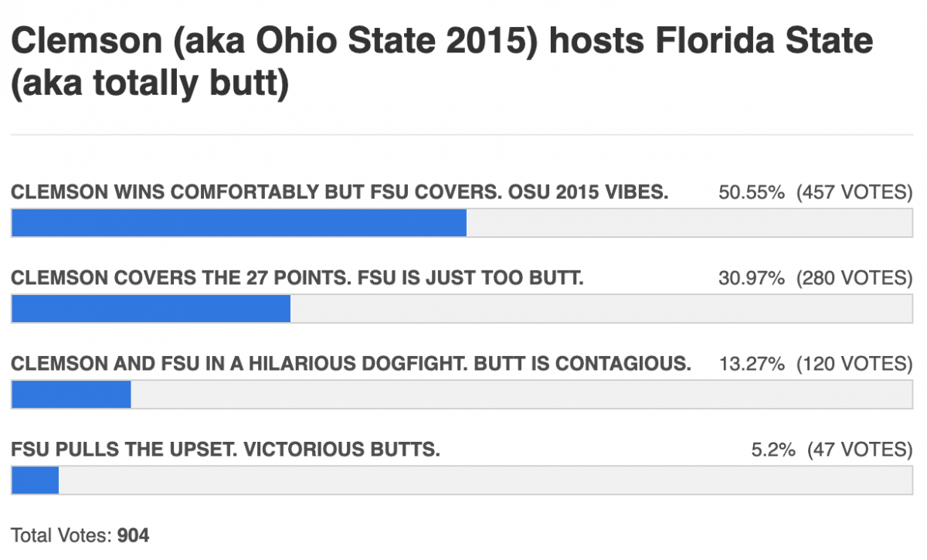Click the gray empty portion of the second bar
927x560 pixels.
click(602, 308)
